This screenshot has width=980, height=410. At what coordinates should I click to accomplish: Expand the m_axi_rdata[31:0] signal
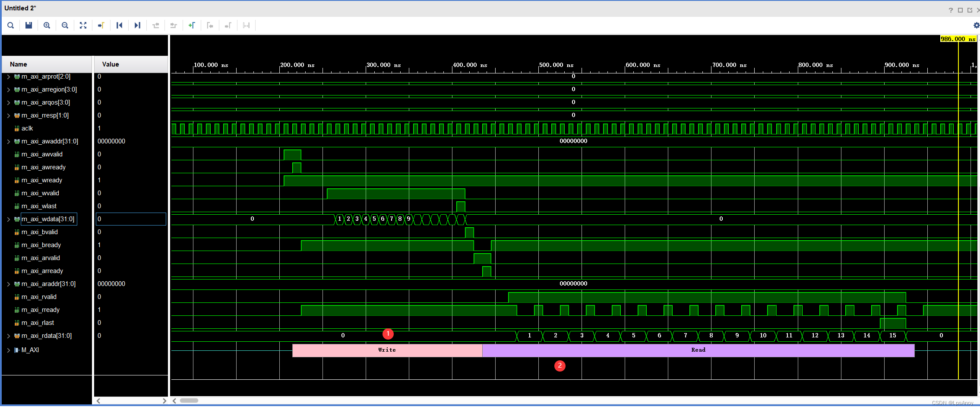9,336
